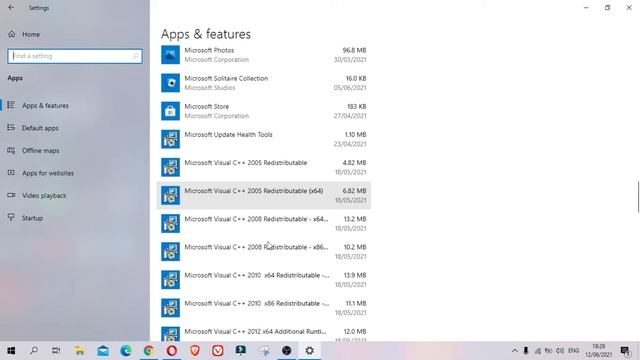Image resolution: width=640 pixels, height=360 pixels.
Task: Launch Vivaldi browser from the taskbar
Action: click(x=218, y=351)
